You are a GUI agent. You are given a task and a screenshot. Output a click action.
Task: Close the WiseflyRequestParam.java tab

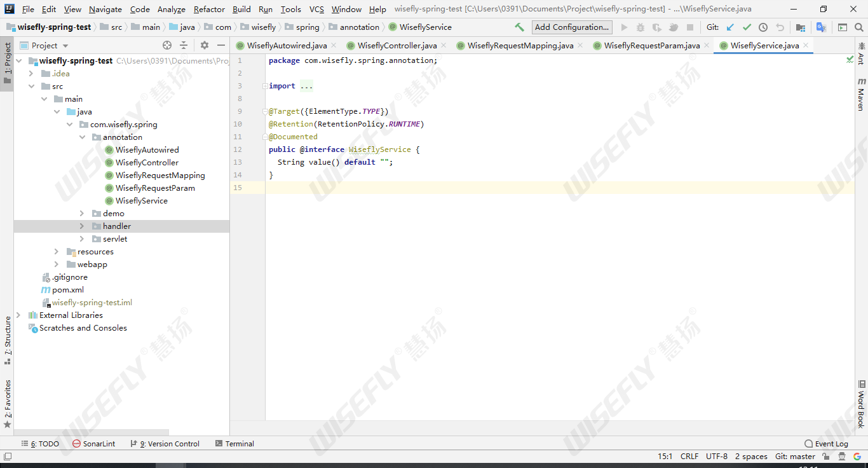tap(707, 45)
